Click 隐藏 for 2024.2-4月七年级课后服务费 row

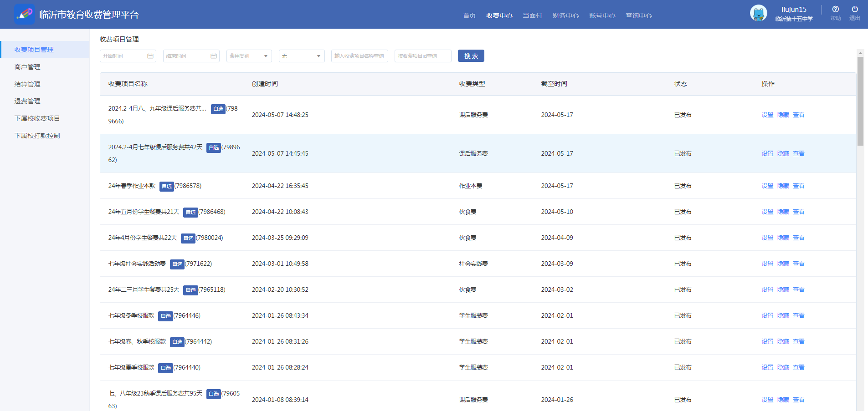coord(783,153)
